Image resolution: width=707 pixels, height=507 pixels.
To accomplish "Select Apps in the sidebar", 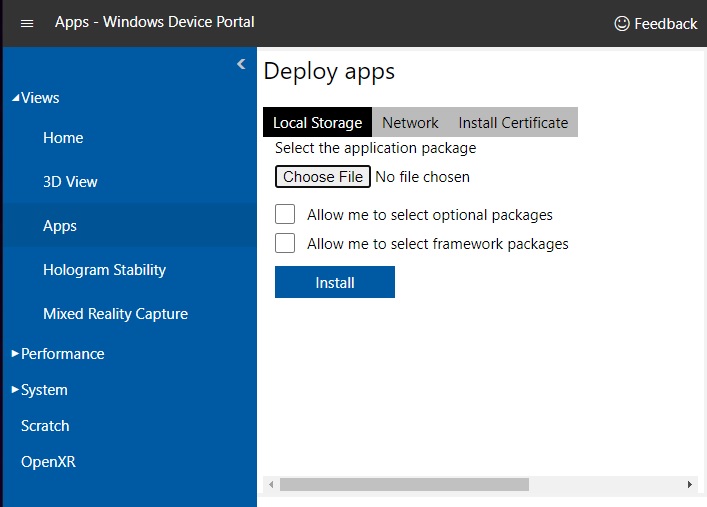I will pos(130,226).
